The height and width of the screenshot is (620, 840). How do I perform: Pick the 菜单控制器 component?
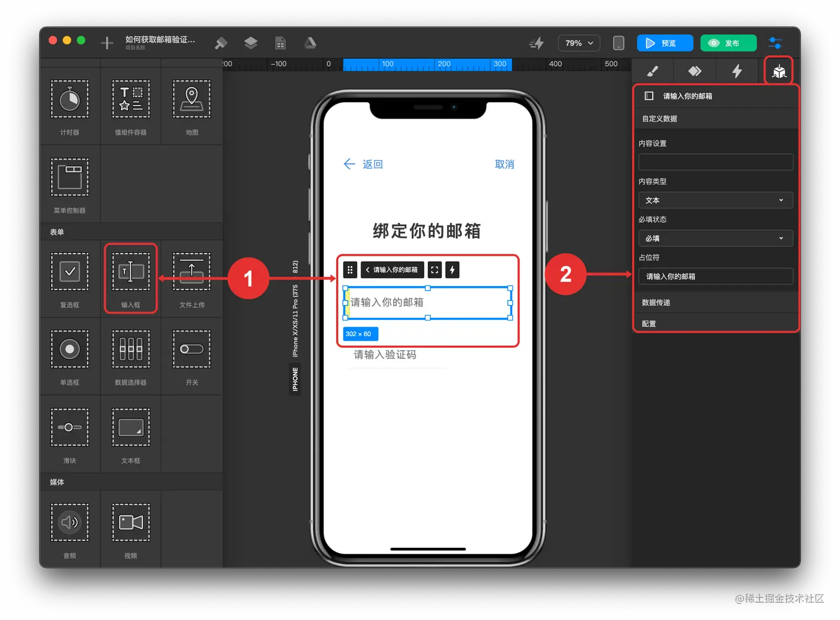coord(70,177)
